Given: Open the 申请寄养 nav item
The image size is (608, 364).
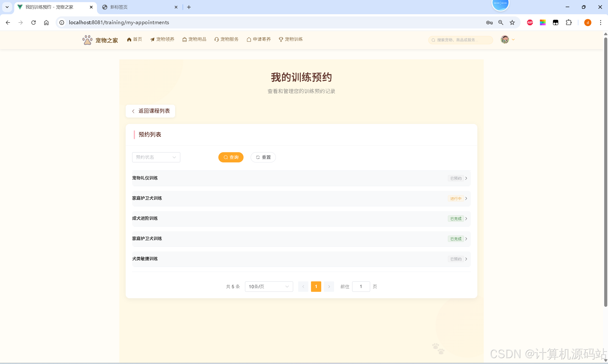Looking at the screenshot, I should [x=259, y=39].
